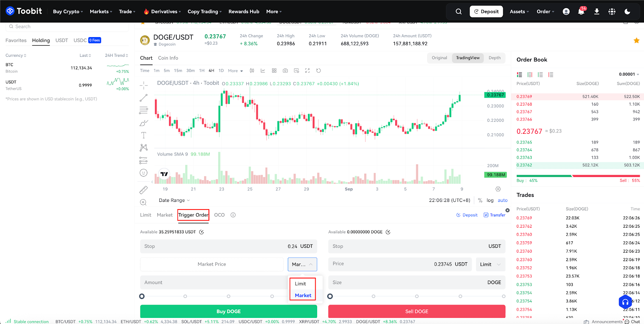Choose Market from the order type list
644x324 pixels.
tap(303, 295)
